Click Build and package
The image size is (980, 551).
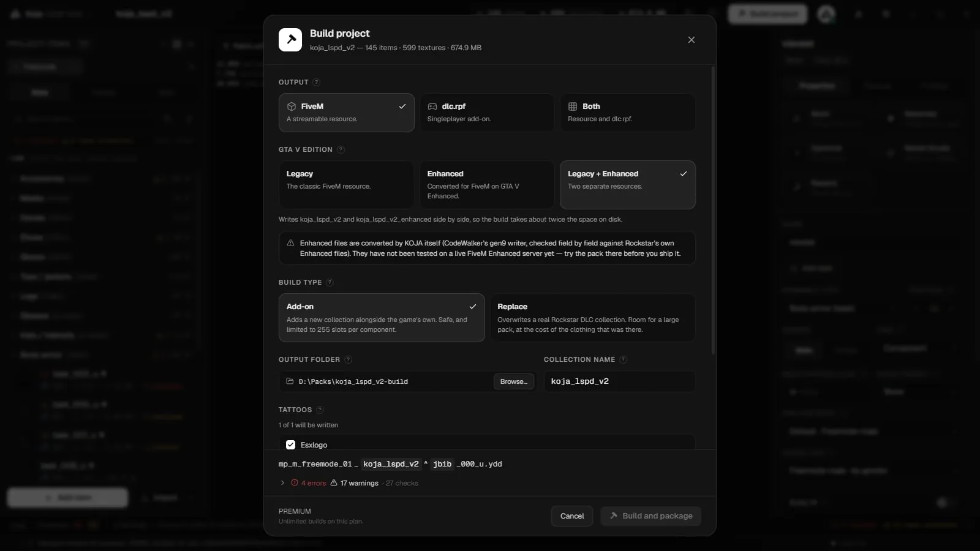(x=651, y=516)
